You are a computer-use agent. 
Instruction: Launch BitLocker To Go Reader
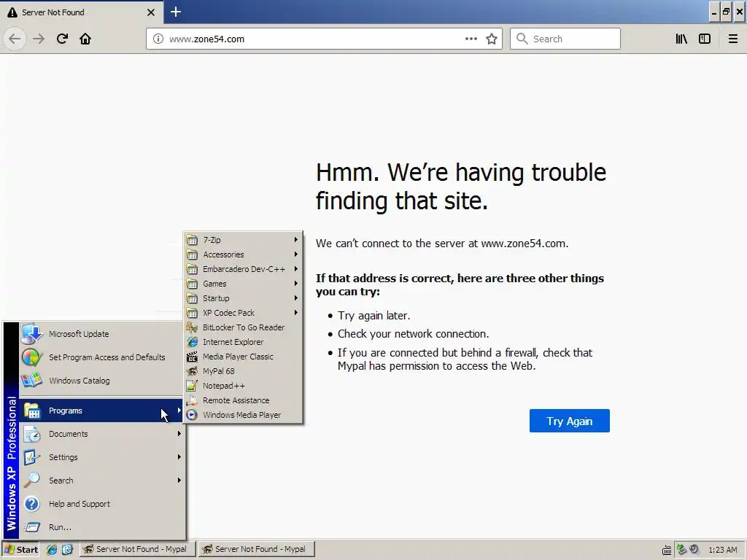pyautogui.click(x=243, y=327)
